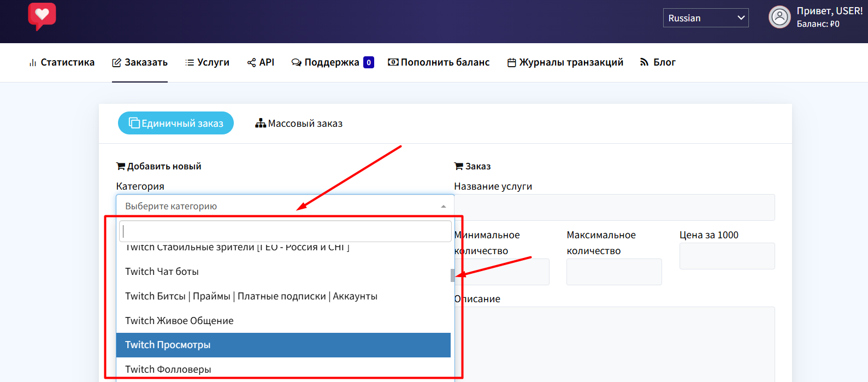Click the API share icon
The width and height of the screenshot is (868, 382).
[x=251, y=63]
